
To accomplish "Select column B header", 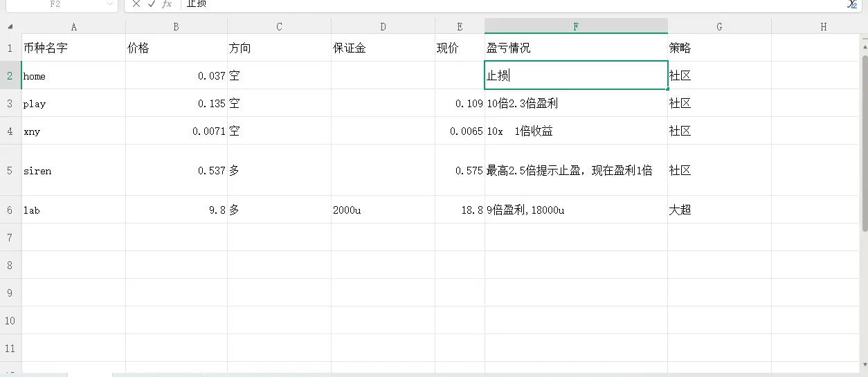I will click(177, 27).
